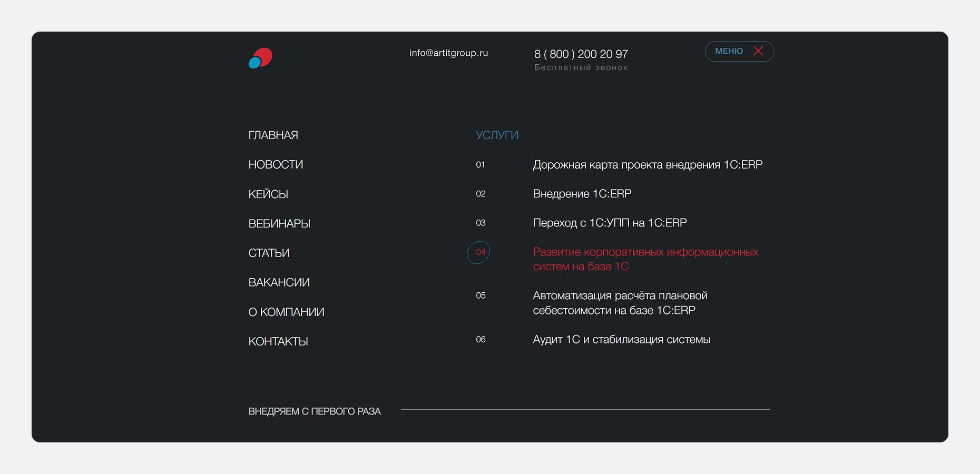Open Переход с 1С:УПП на 1С:ERP

coord(610,223)
